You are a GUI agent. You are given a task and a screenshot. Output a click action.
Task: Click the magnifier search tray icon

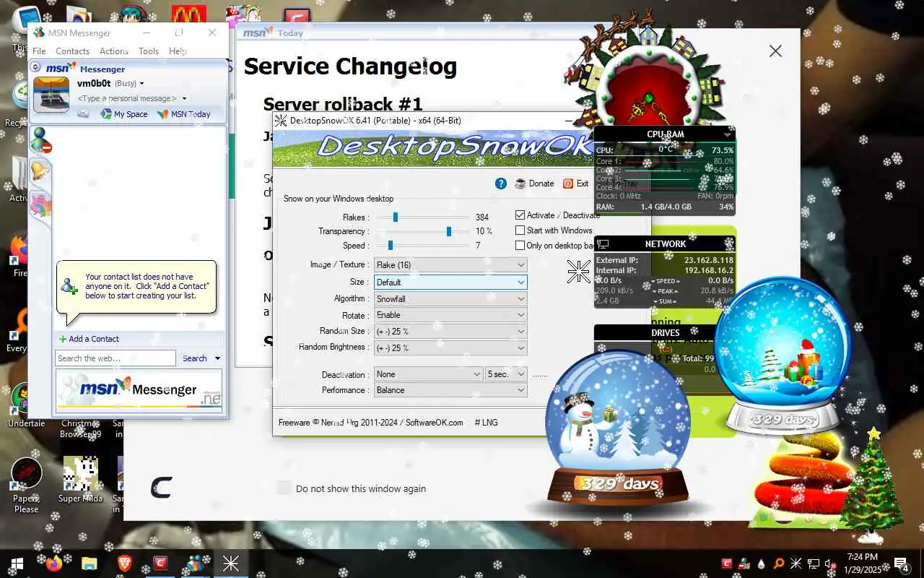pyautogui.click(x=779, y=564)
